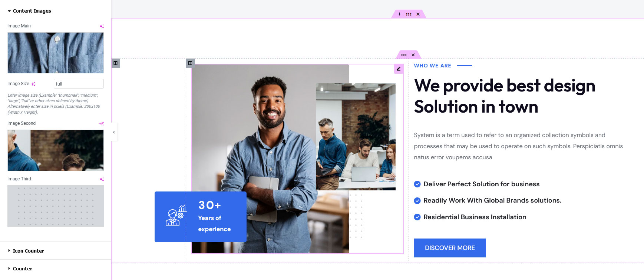Choose the Image Main denim thumbnail
The width and height of the screenshot is (644, 280).
(x=56, y=53)
